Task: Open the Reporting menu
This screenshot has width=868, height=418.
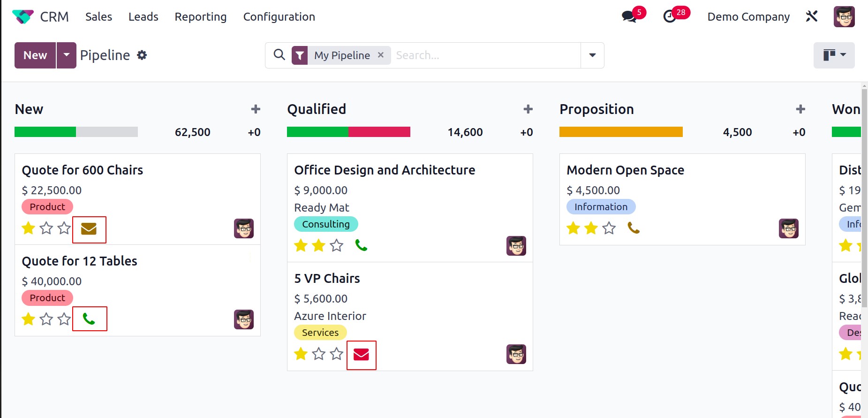Action: [x=201, y=17]
